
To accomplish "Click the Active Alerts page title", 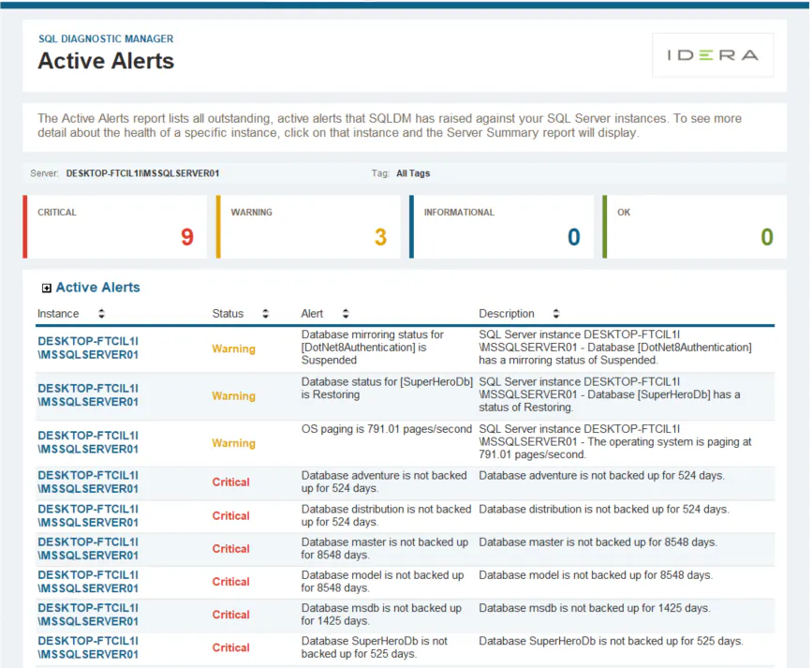I will click(x=106, y=61).
